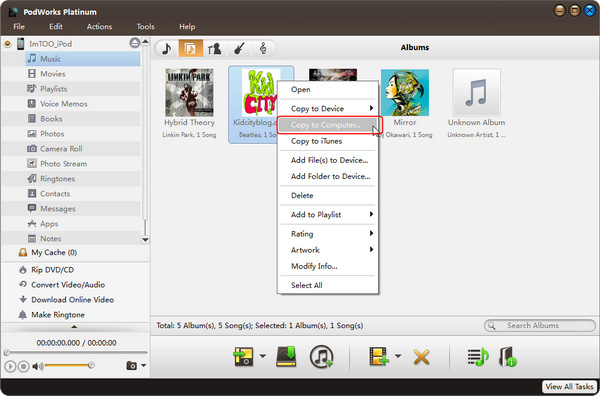600x396 pixels.
Task: Click the speaker mute icon
Action: pyautogui.click(x=37, y=367)
